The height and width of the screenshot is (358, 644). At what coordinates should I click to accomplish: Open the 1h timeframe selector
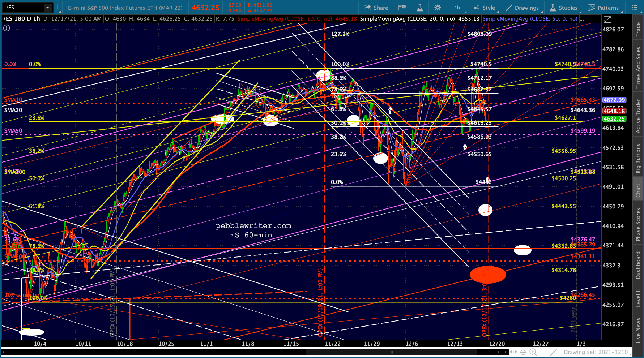(x=457, y=8)
